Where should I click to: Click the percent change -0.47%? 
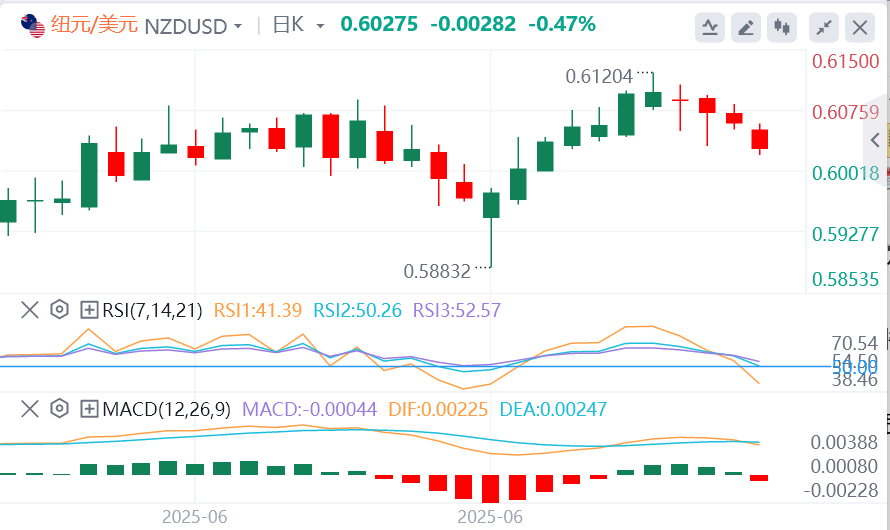tap(562, 24)
